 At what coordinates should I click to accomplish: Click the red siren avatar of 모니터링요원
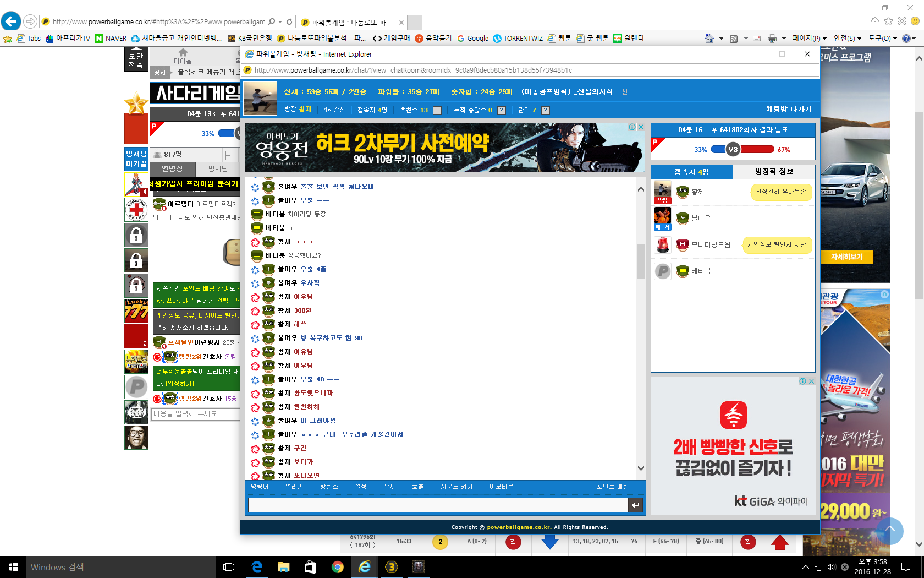663,245
